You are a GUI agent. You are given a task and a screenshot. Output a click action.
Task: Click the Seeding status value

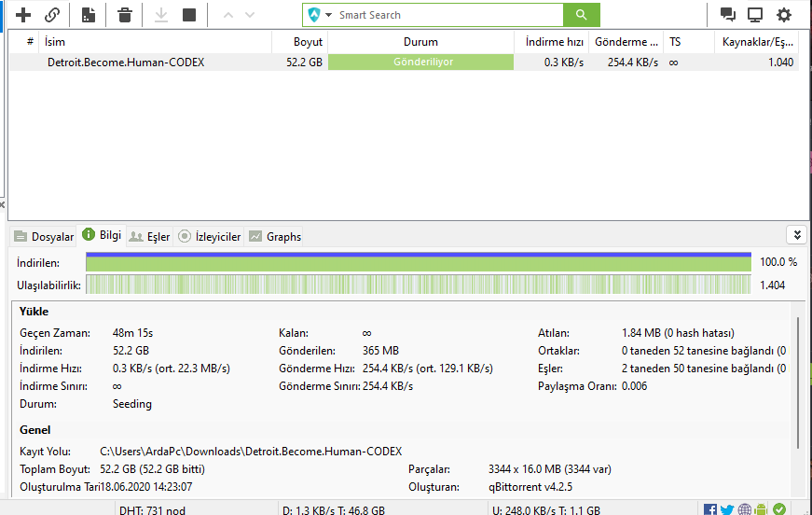pos(132,404)
